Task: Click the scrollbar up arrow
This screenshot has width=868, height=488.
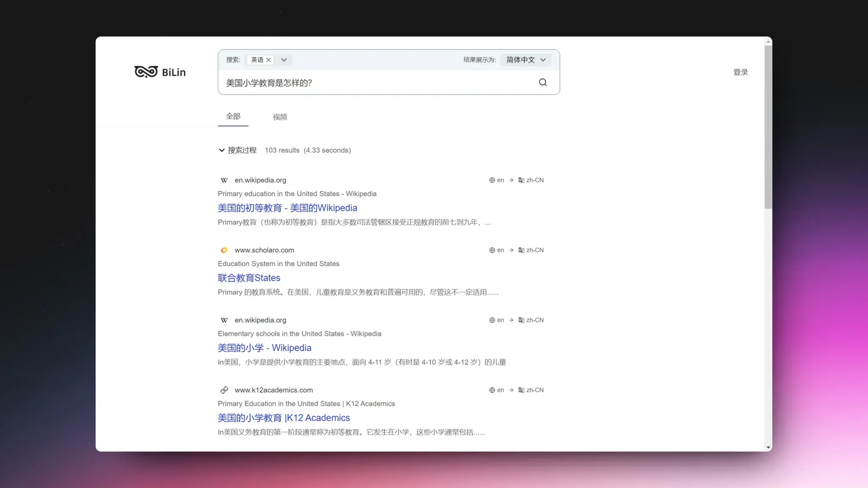Action: pos(768,42)
